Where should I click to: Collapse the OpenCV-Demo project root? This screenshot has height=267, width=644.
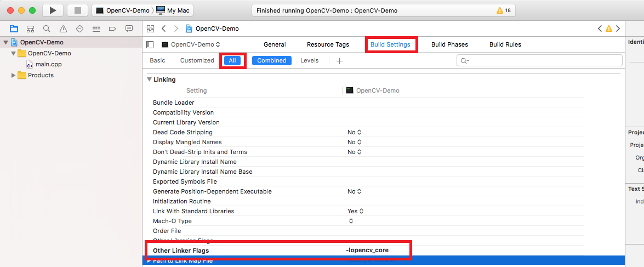5,42
